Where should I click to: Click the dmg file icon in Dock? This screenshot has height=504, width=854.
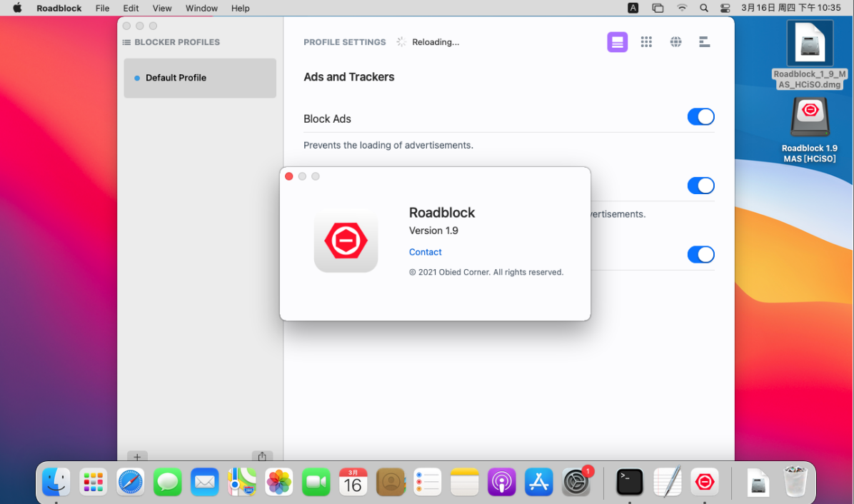[x=758, y=482]
